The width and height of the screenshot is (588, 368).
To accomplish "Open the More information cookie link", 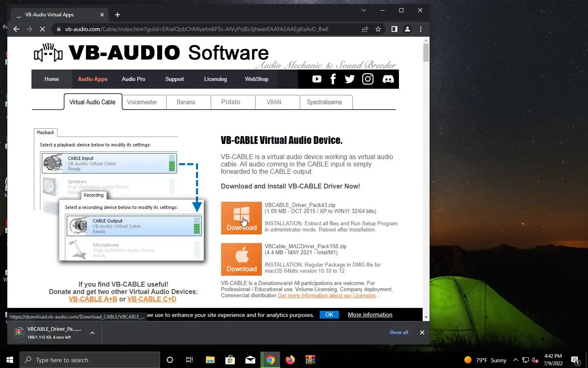I will pos(370,314).
